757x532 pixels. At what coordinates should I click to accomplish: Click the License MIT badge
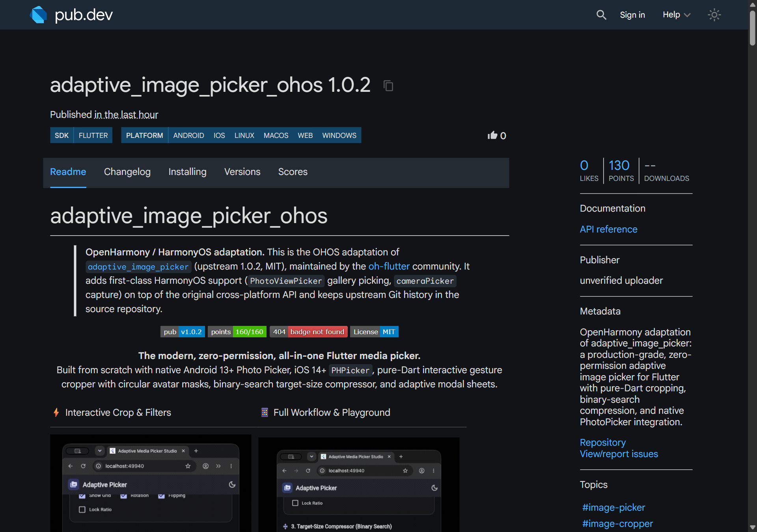(374, 332)
